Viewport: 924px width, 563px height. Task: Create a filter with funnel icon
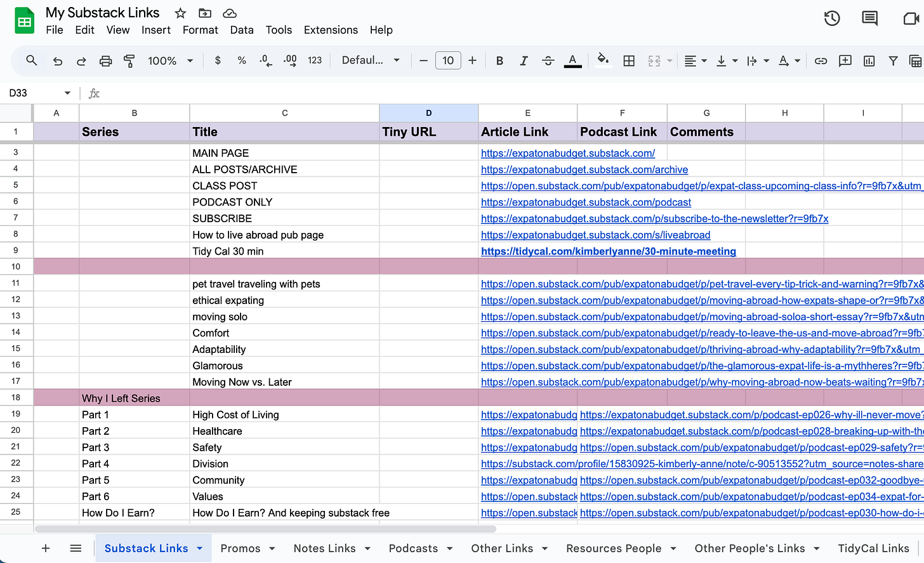(893, 61)
